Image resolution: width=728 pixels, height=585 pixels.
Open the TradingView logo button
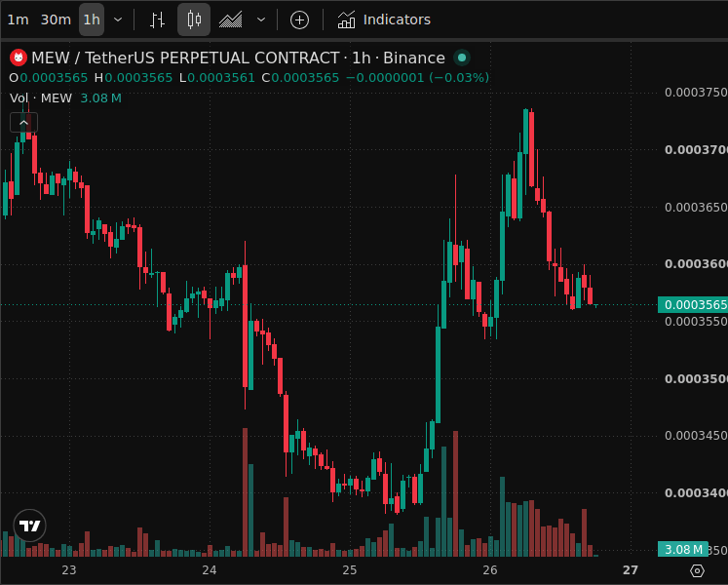pos(29,526)
